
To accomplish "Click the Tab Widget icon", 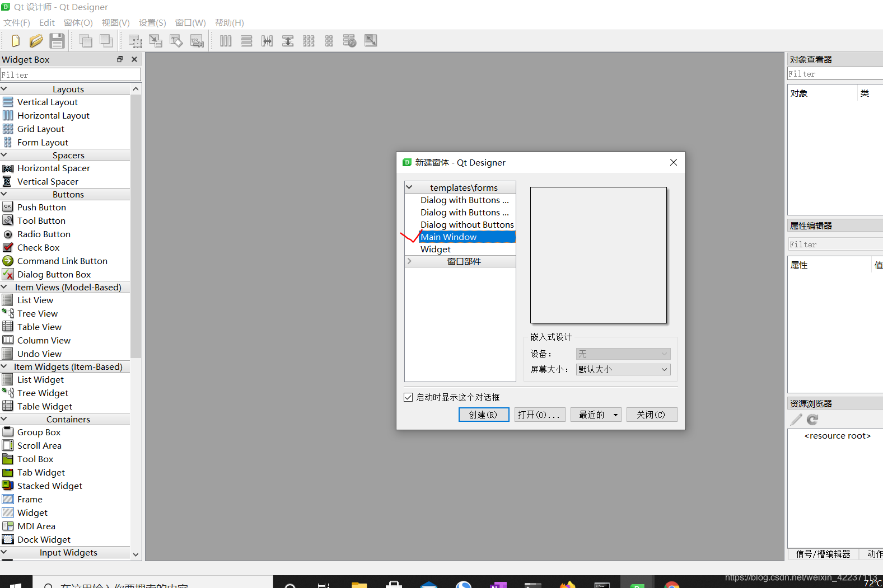I will [8, 472].
